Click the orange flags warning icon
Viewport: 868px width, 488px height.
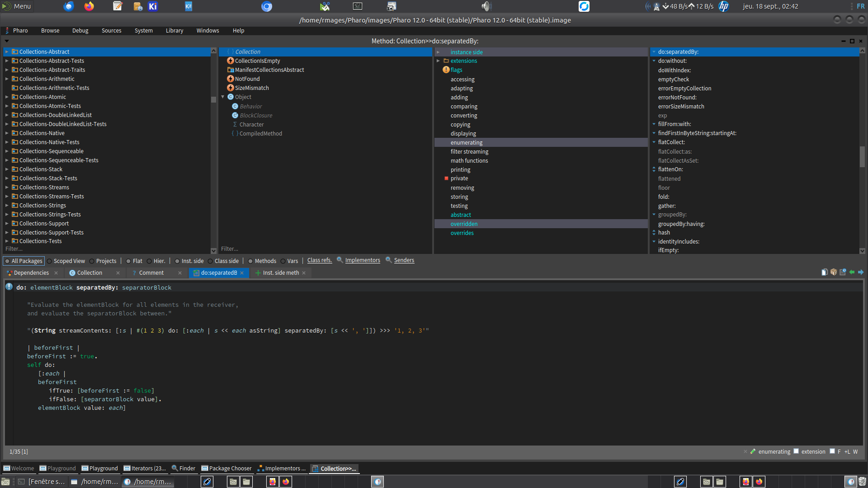[x=446, y=70]
